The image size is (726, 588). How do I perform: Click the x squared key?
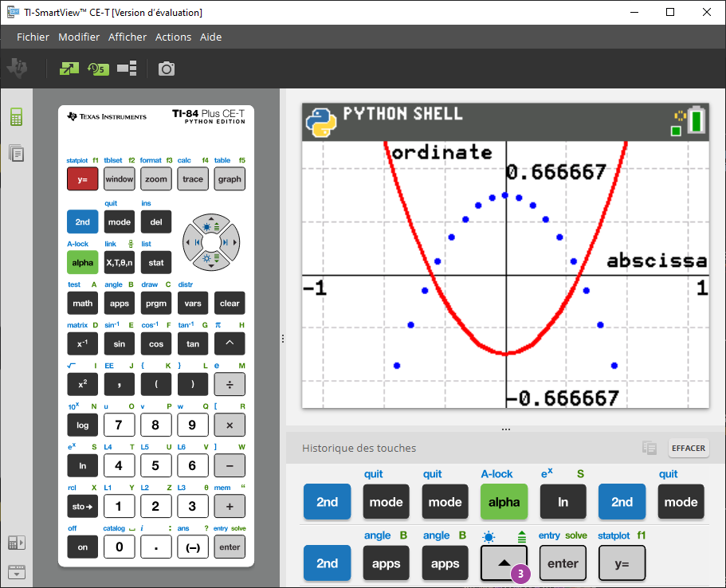pos(82,384)
